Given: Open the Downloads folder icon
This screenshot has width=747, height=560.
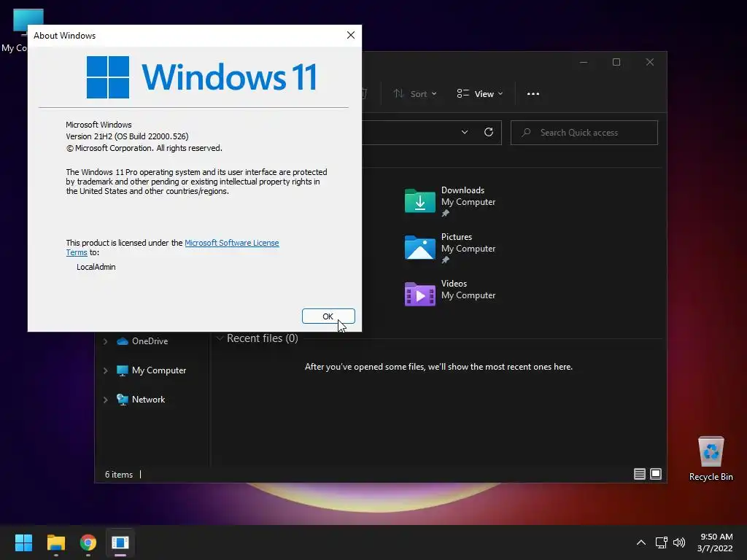Looking at the screenshot, I should click(x=419, y=201).
